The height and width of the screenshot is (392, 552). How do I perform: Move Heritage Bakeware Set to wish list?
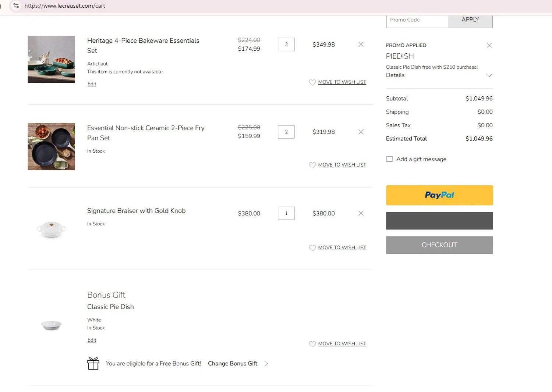point(342,82)
